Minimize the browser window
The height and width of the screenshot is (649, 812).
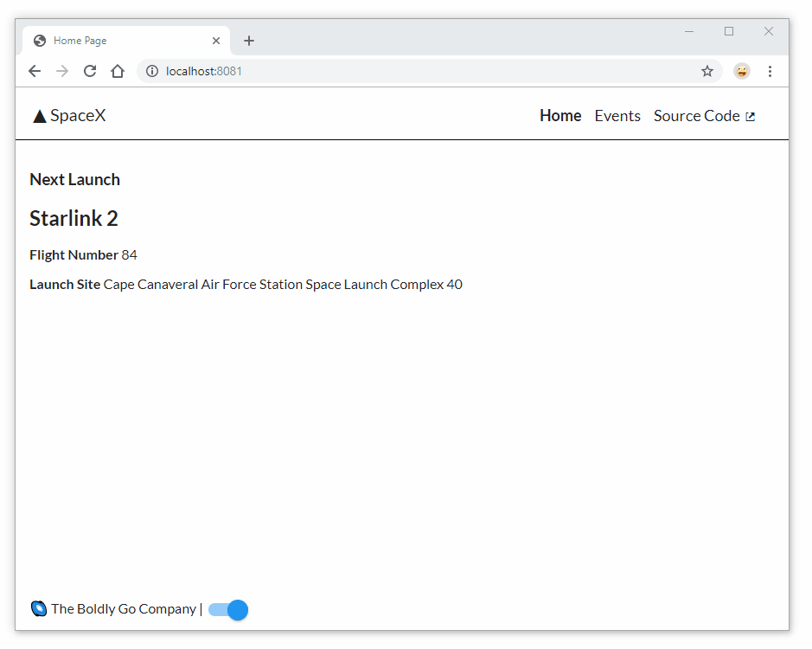click(x=688, y=32)
